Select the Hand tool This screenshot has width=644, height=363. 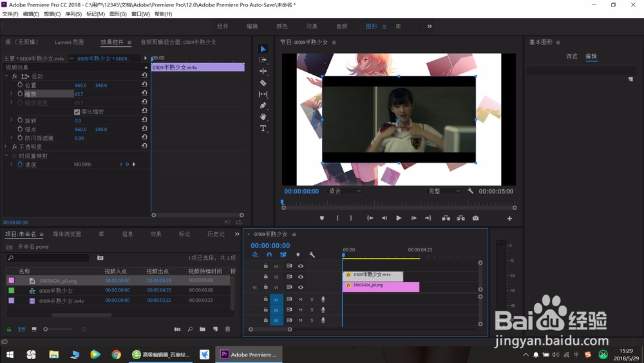[263, 117]
